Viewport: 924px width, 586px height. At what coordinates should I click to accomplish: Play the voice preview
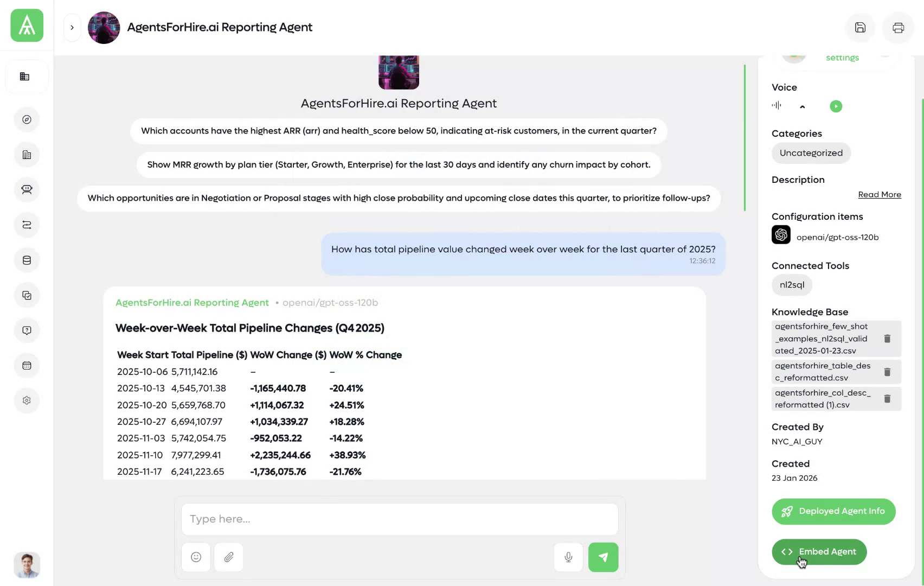(x=836, y=106)
